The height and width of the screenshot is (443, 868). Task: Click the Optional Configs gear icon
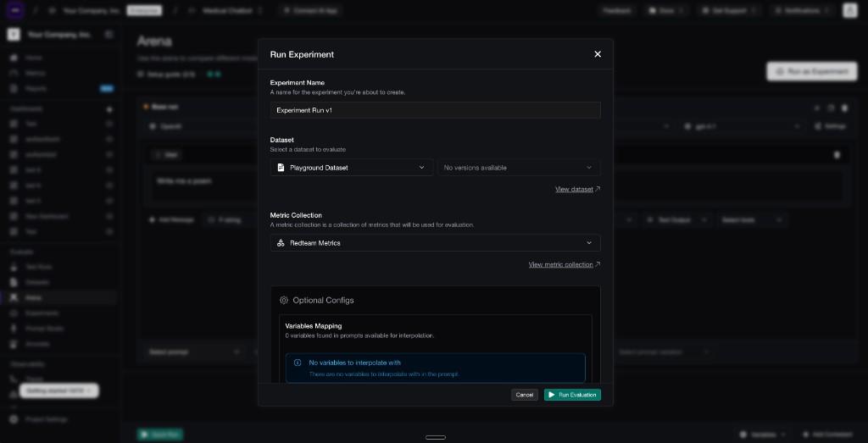(x=284, y=301)
